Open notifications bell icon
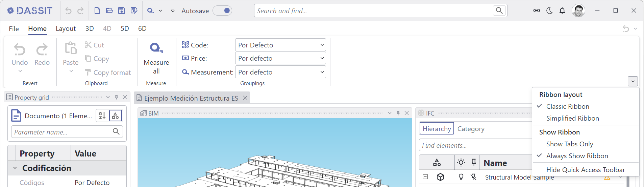644x187 pixels. click(562, 11)
